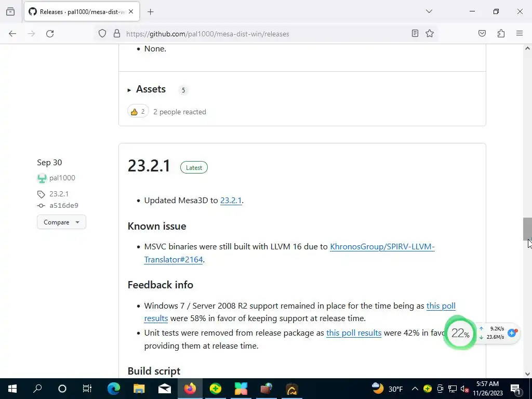Open Mail app from taskbar
The height and width of the screenshot is (399, 532).
[x=165, y=389]
